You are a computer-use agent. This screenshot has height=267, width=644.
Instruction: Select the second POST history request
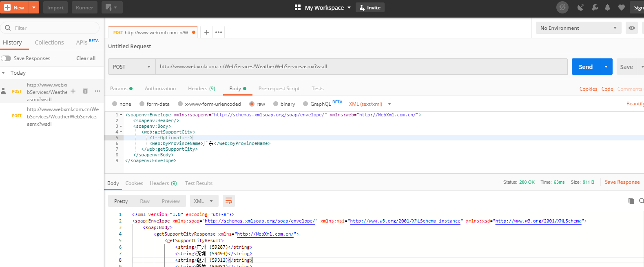(52, 117)
